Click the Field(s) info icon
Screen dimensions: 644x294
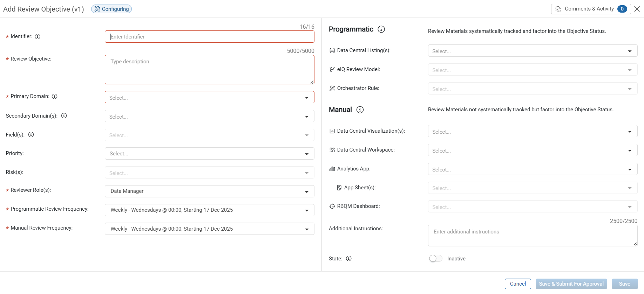31,135
